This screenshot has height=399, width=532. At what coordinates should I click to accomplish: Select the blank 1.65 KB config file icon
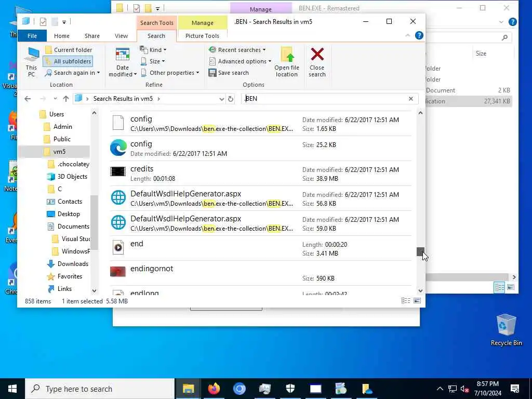pyautogui.click(x=118, y=123)
